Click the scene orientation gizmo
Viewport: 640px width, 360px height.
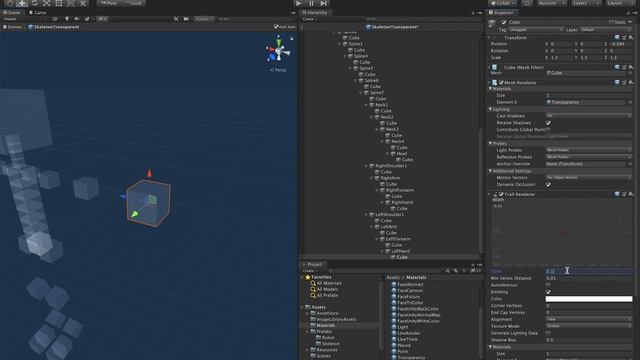[x=278, y=51]
